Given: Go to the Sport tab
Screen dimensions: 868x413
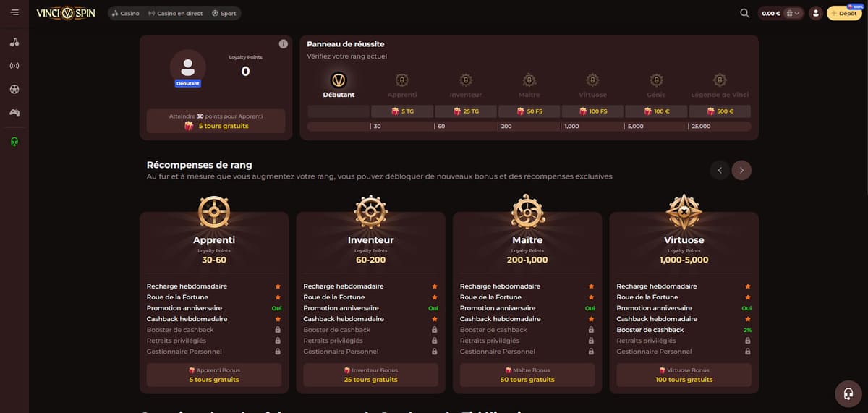Looking at the screenshot, I should 224,13.
